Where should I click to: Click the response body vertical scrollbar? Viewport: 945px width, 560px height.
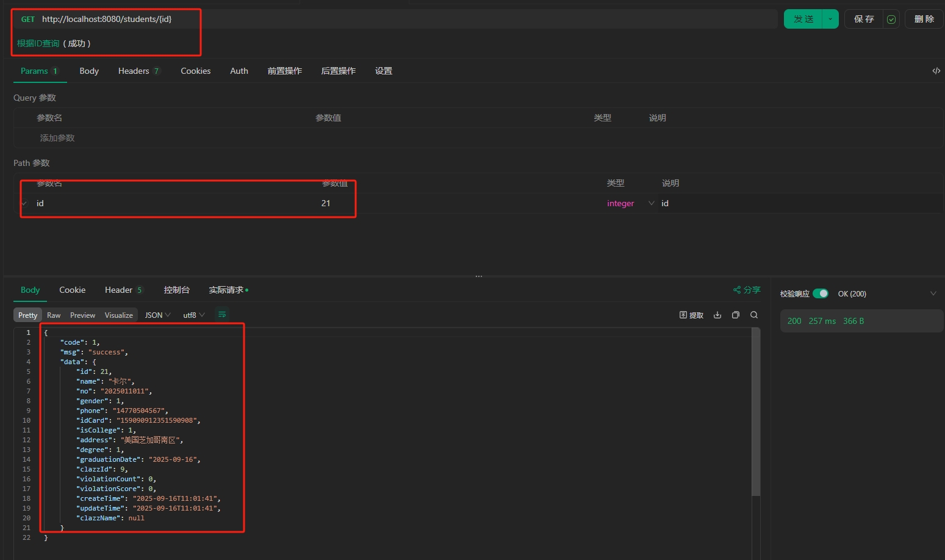click(756, 415)
